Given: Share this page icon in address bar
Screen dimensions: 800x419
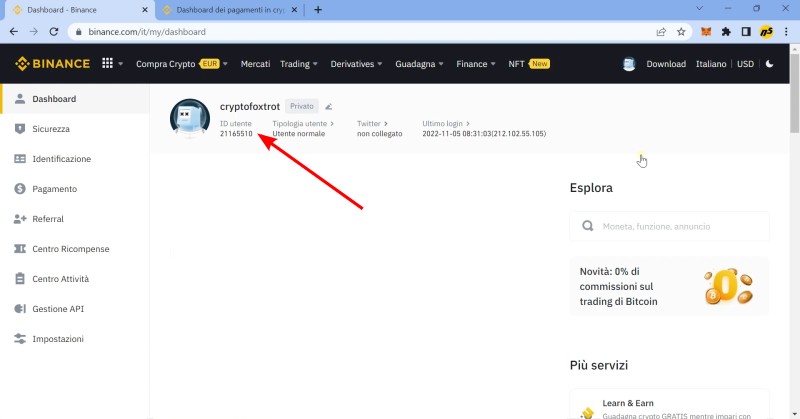Looking at the screenshot, I should click(661, 32).
